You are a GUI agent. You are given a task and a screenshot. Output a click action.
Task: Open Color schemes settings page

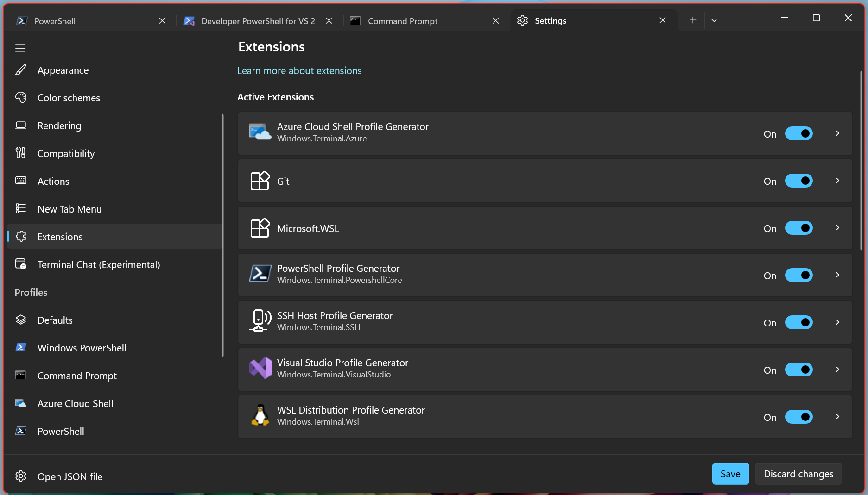[114, 98]
